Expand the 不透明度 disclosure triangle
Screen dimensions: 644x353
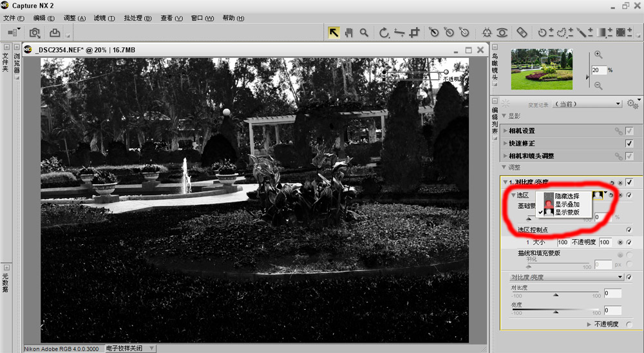point(589,324)
